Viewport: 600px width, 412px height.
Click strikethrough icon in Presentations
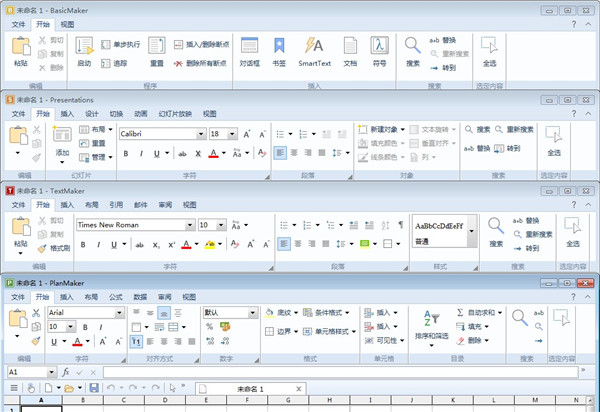click(182, 154)
